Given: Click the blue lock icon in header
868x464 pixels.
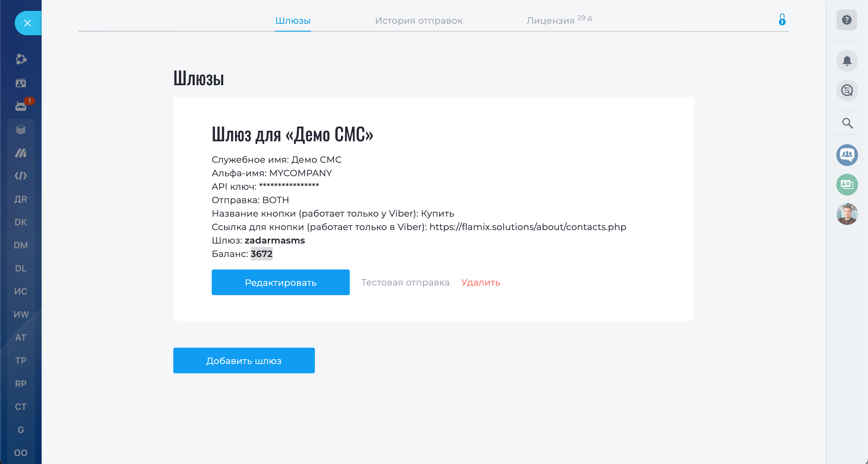Looking at the screenshot, I should [782, 20].
